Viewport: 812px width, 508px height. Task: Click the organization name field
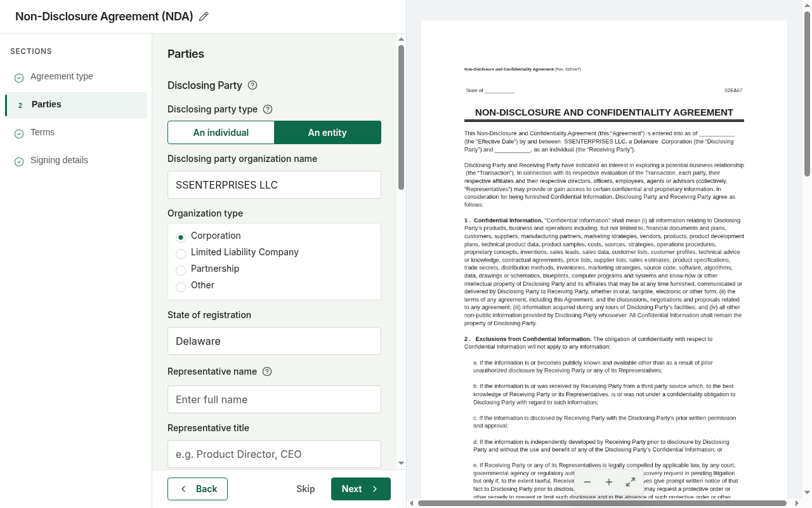point(274,185)
